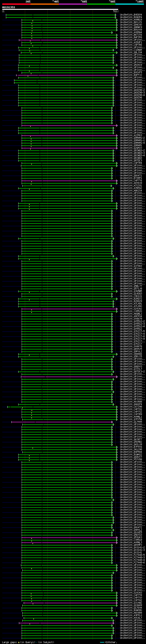This screenshot has height=644, width=146.
Task: Click isoform hit UniRef100_Q9MAM1-4
Action: (x=132, y=143)
